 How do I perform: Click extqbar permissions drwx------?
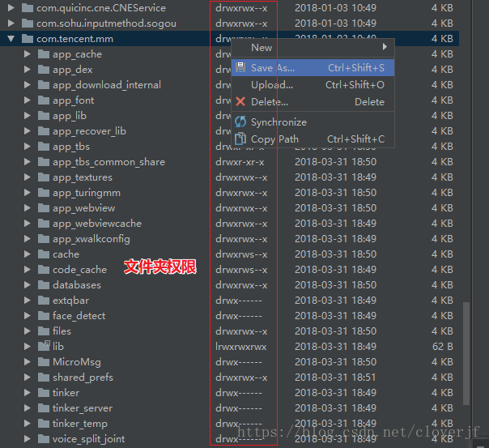(x=239, y=300)
